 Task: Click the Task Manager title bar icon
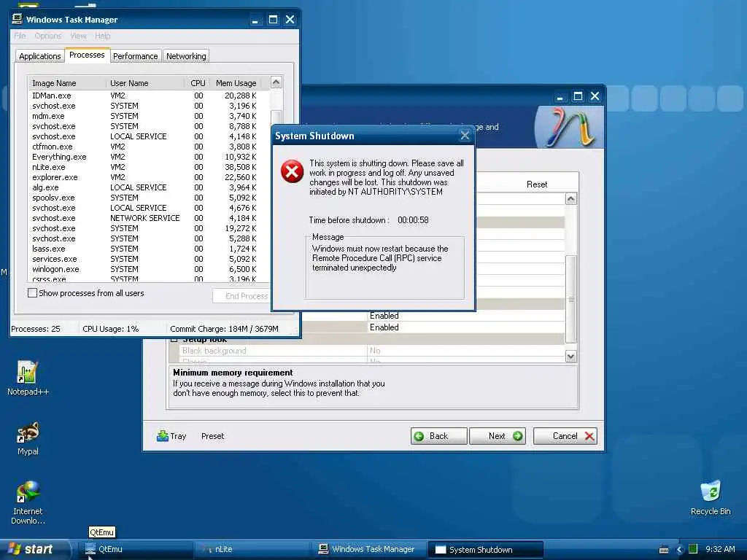pyautogui.click(x=18, y=19)
